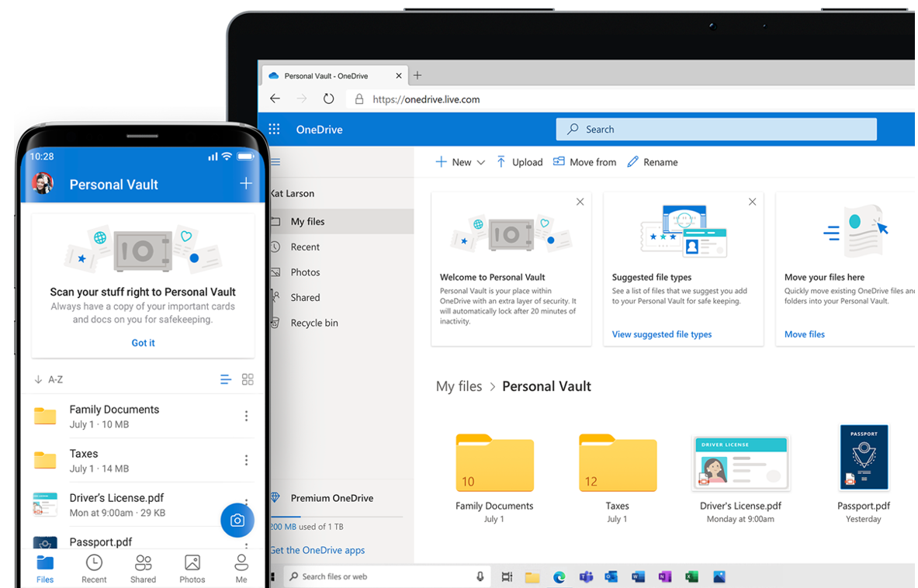Open the Photos section on the phone
Screen dimensions: 918x588
pos(192,567)
